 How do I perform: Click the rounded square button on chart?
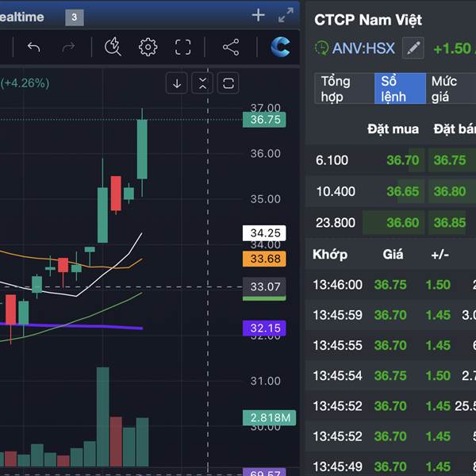pyautogui.click(x=228, y=83)
